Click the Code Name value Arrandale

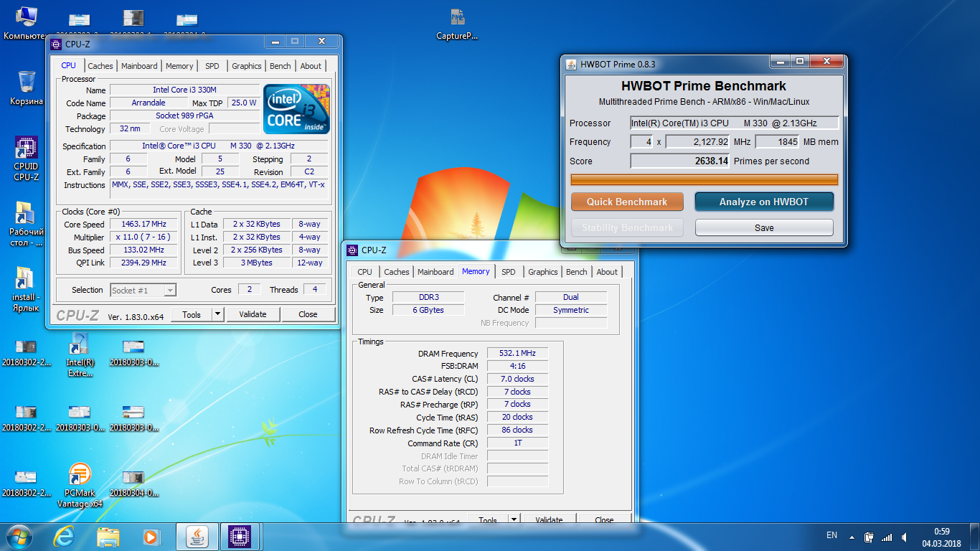pyautogui.click(x=149, y=103)
